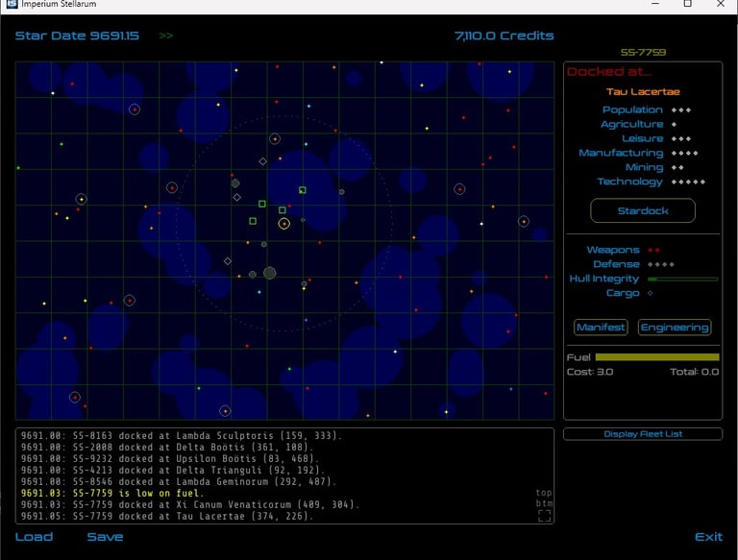This screenshot has height=560, width=738.
Task: Click the Technology rating row
Action: [x=651, y=182]
